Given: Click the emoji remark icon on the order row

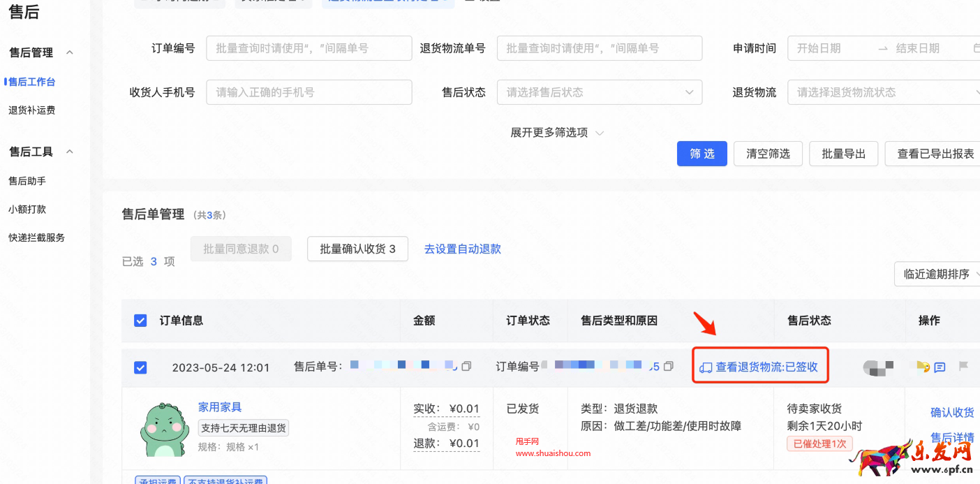Looking at the screenshot, I should (923, 366).
